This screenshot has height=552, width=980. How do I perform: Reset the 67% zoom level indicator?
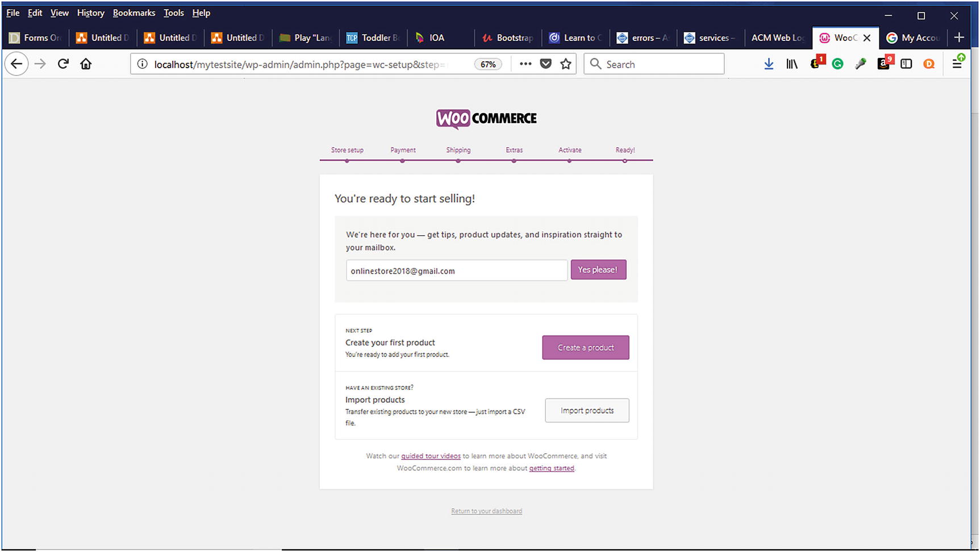tap(488, 64)
